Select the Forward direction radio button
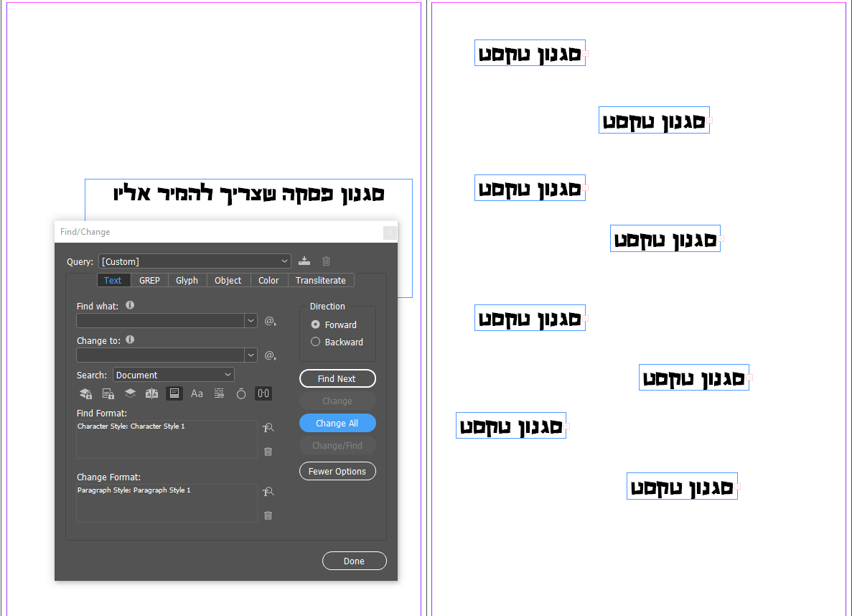This screenshot has width=852, height=616. click(x=315, y=325)
